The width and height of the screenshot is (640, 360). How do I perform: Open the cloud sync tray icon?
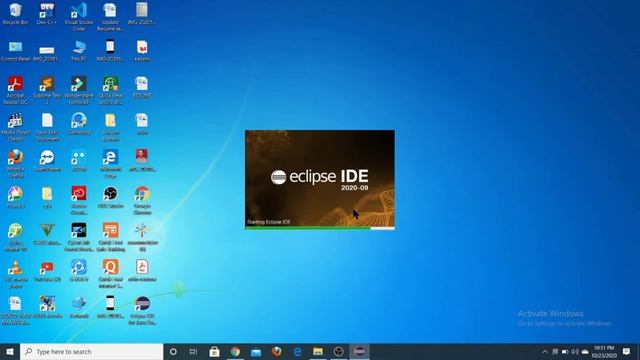[585, 351]
